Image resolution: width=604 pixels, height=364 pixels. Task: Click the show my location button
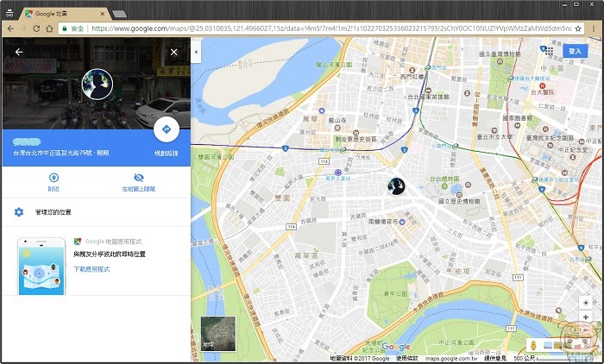point(586,303)
